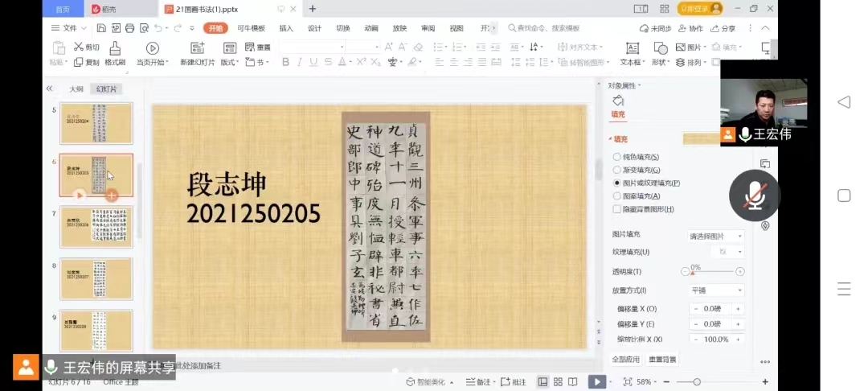Click zoom out minus button
Image resolution: width=868 pixels, height=391 pixels.
tap(666, 381)
